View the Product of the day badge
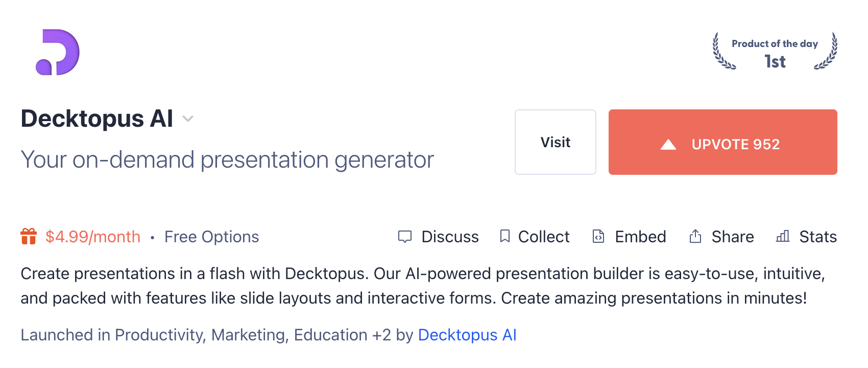The image size is (868, 368). pyautogui.click(x=775, y=52)
